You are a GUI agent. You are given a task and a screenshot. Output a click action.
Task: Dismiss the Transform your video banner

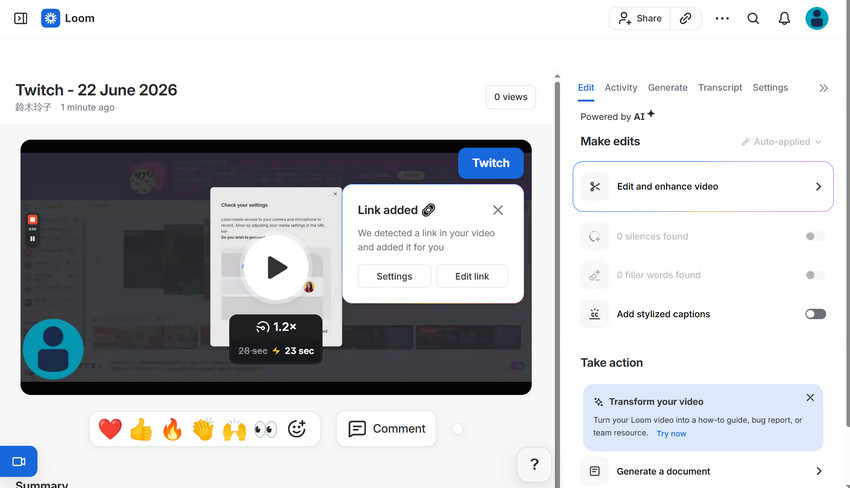[810, 397]
